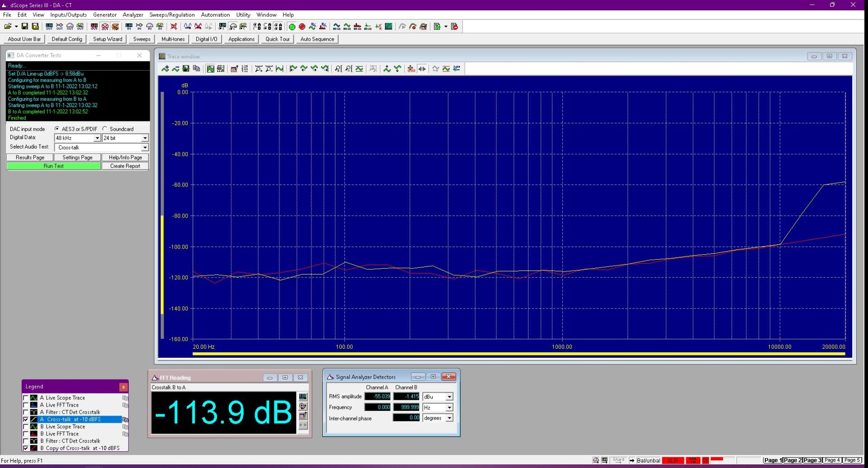The height and width of the screenshot is (468, 868).
Task: Switch to Page 2 in status bar
Action: (792, 460)
